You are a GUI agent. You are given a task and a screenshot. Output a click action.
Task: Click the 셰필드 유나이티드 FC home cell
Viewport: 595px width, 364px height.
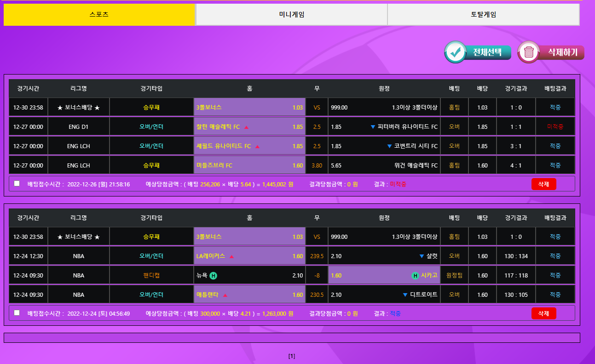(249, 146)
